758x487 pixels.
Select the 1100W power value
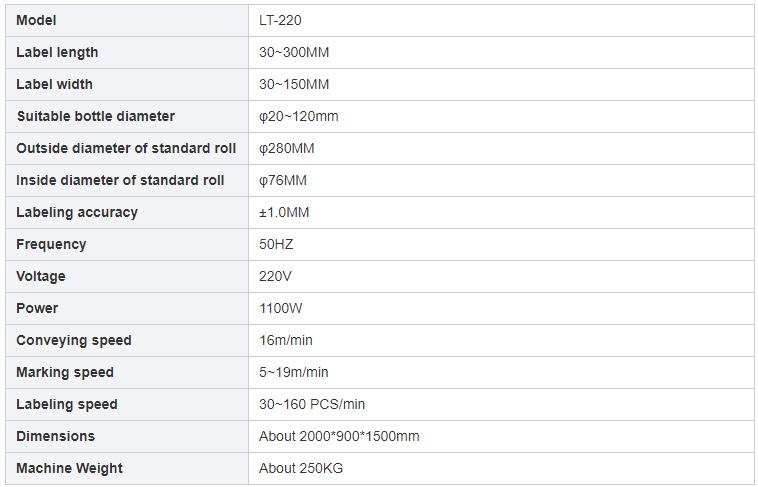(280, 308)
